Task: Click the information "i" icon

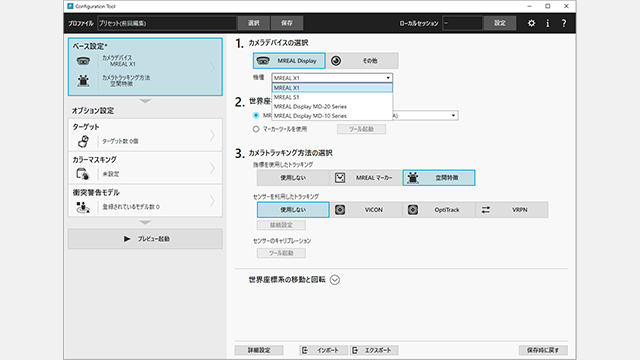Action: coord(547,23)
